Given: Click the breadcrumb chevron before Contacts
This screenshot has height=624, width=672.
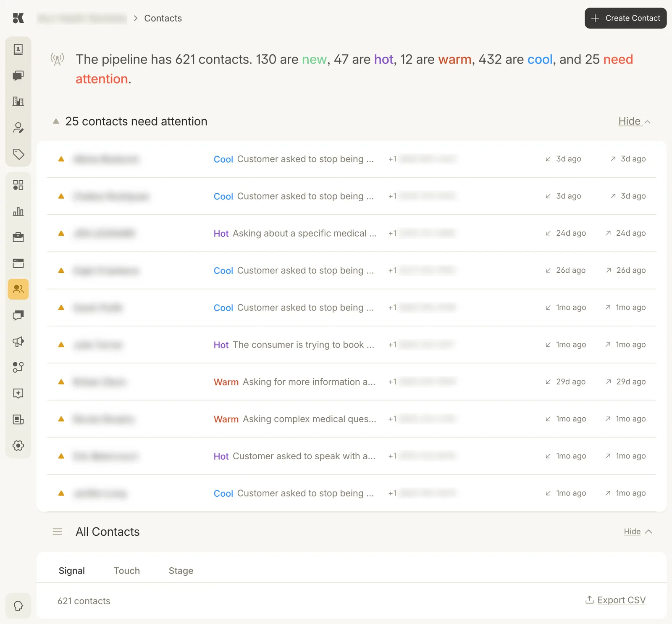Looking at the screenshot, I should click(136, 18).
